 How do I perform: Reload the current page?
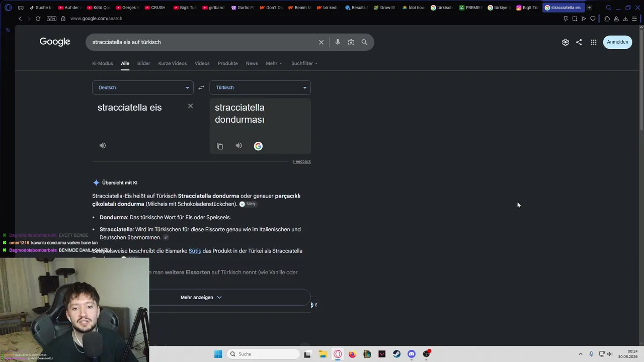click(38, 19)
